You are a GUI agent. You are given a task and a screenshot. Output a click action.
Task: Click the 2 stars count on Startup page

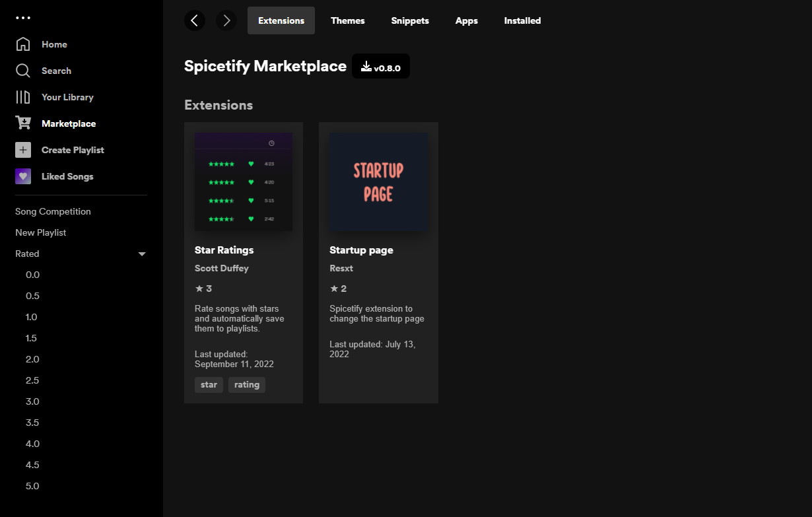pos(338,289)
